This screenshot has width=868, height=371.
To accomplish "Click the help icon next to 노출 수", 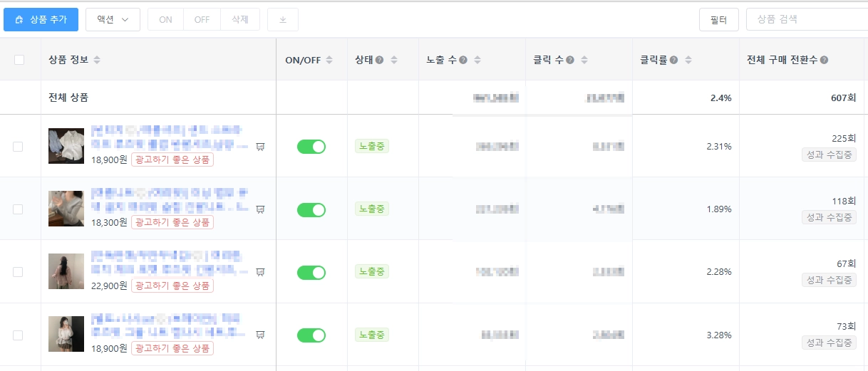I will 463,61.
